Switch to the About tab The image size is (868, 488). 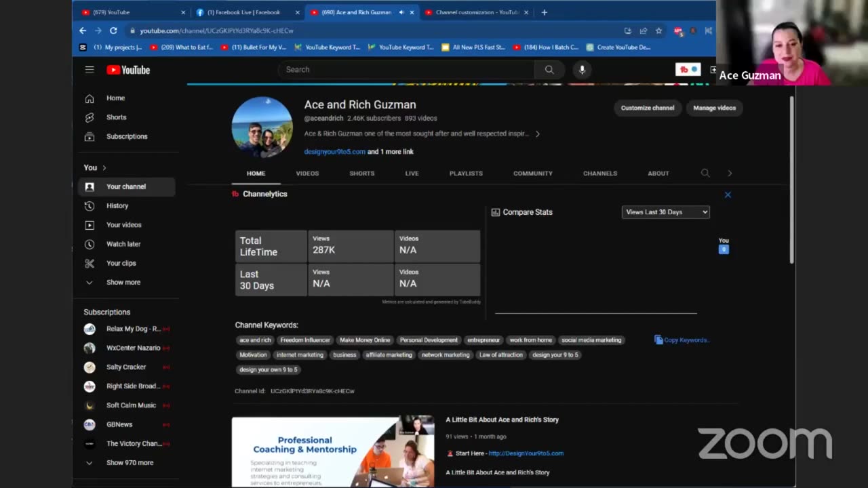[x=658, y=174]
